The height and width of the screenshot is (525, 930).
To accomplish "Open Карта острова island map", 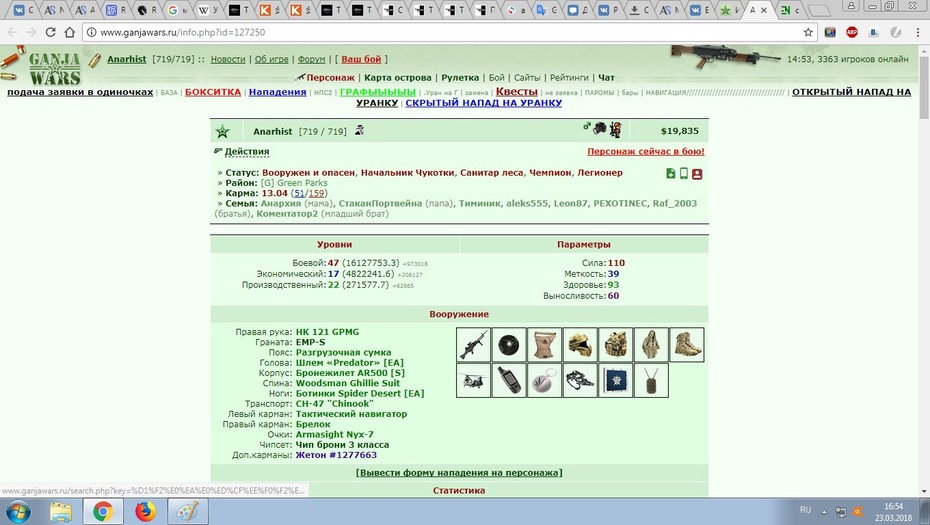I will click(x=397, y=78).
